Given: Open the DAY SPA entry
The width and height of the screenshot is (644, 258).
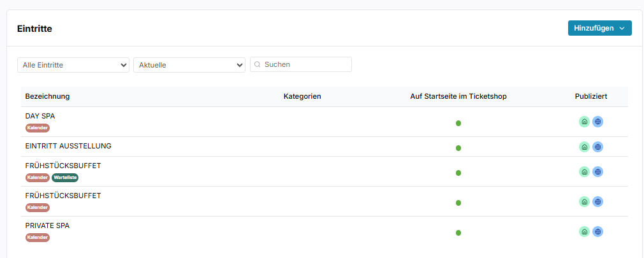Looking at the screenshot, I should click(40, 116).
